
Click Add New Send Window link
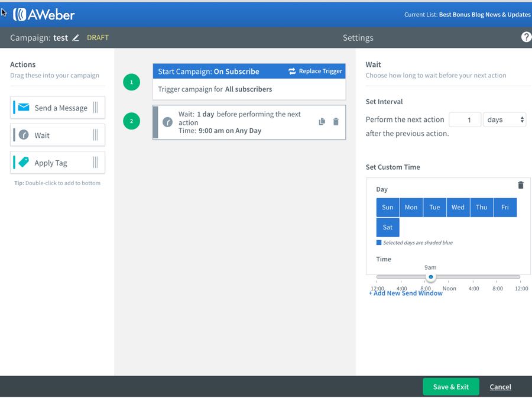click(406, 293)
